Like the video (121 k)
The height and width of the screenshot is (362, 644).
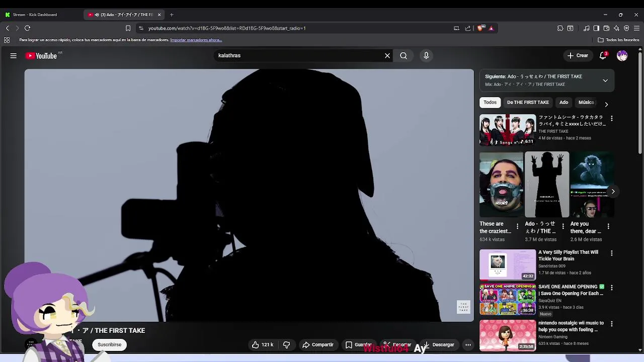pyautogui.click(x=263, y=345)
